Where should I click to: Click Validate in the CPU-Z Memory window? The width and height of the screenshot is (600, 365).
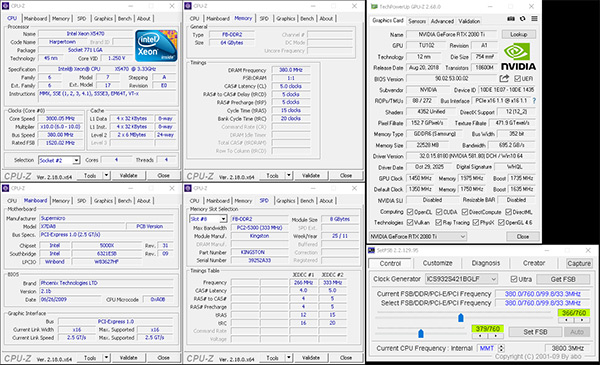[311, 175]
